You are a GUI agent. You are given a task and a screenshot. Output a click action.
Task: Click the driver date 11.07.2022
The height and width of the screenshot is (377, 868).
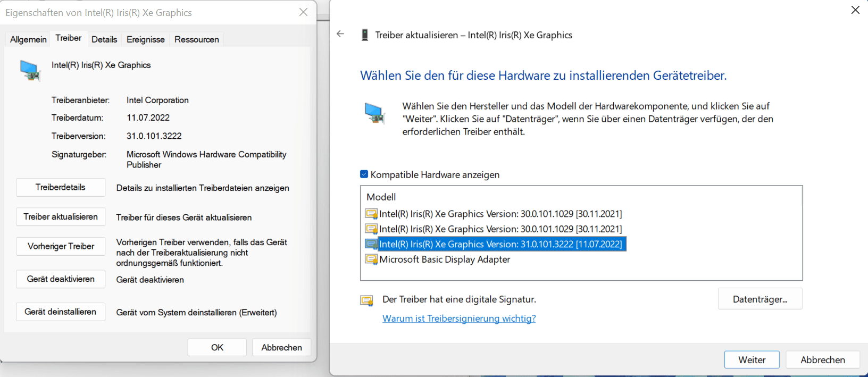click(x=148, y=118)
